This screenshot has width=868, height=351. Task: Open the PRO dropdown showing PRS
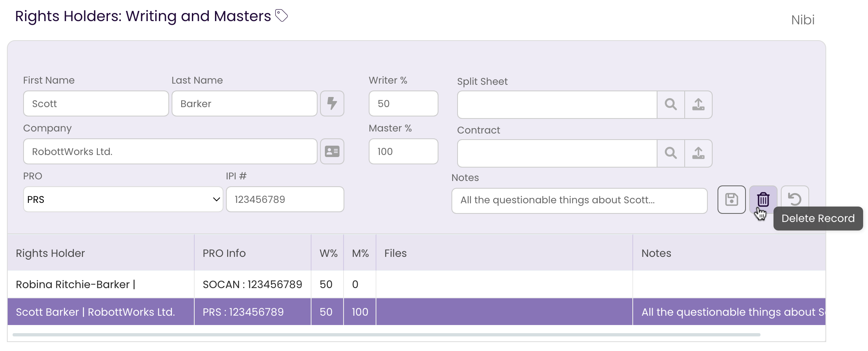point(123,199)
